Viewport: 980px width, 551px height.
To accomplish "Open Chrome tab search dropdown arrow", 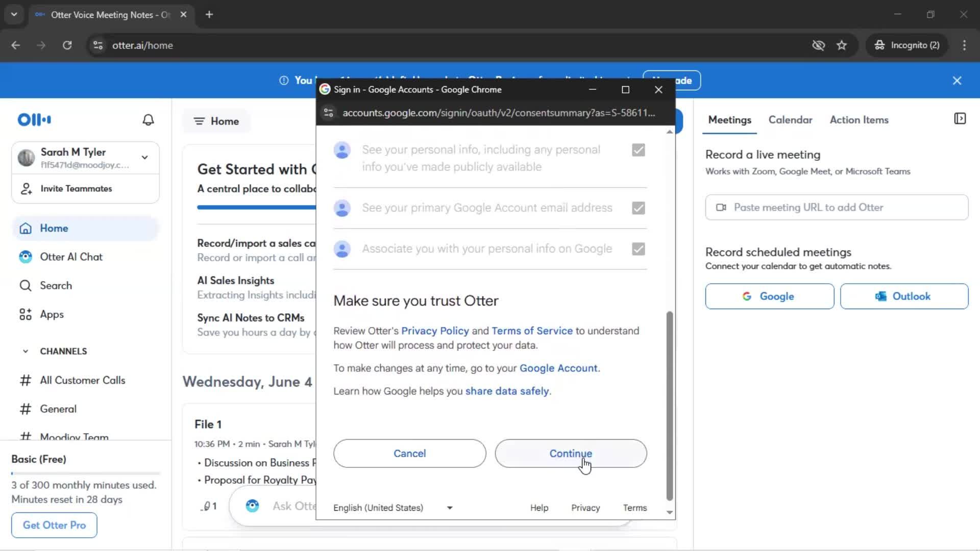I will (14, 15).
